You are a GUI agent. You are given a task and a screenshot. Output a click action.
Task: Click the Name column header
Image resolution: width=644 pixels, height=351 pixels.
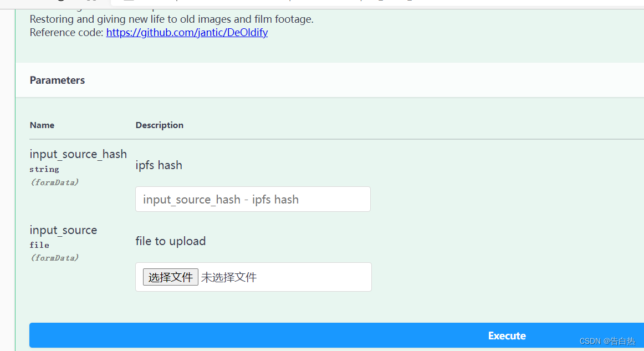42,125
